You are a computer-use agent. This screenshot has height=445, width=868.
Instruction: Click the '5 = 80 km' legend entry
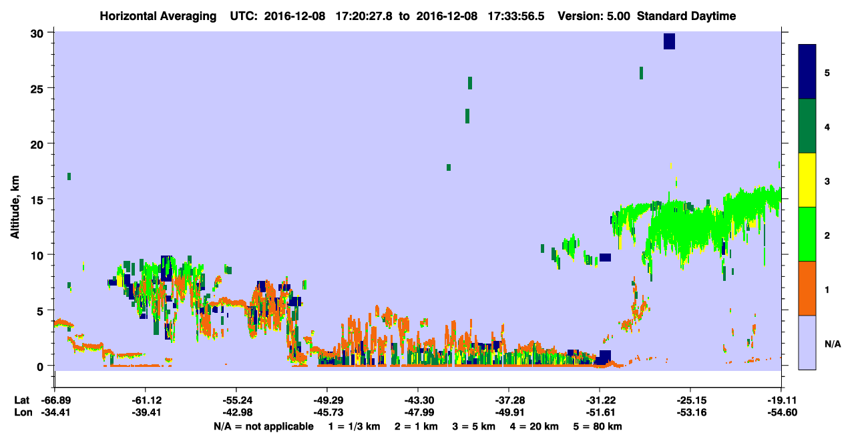pyautogui.click(x=598, y=426)
